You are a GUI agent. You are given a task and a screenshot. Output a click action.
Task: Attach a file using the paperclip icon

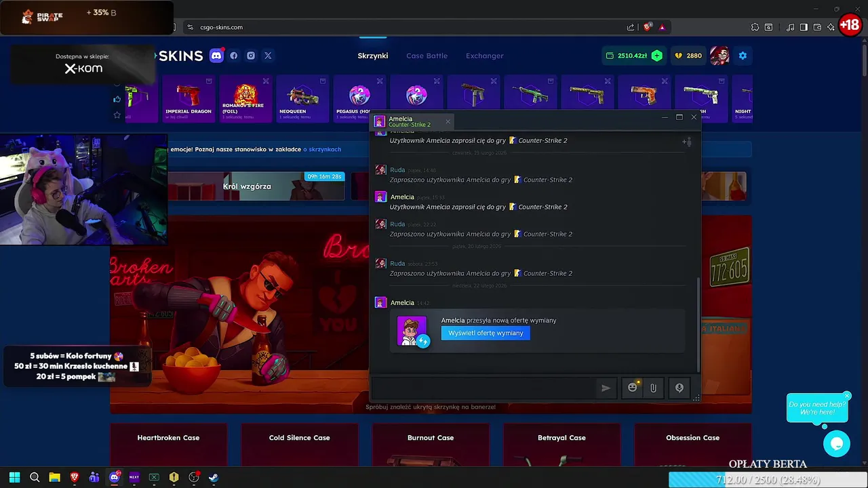pyautogui.click(x=653, y=388)
